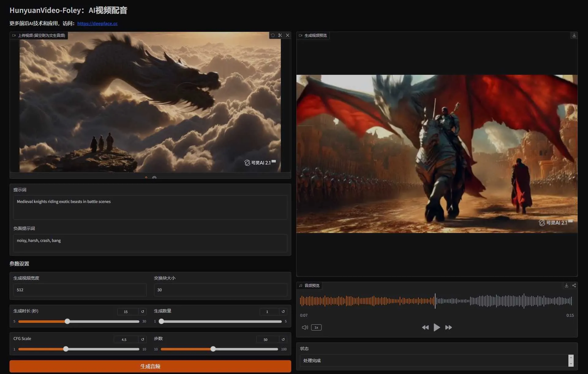The height and width of the screenshot is (374, 588).
Task: Click the undo icon on uploaded video
Action: point(273,35)
